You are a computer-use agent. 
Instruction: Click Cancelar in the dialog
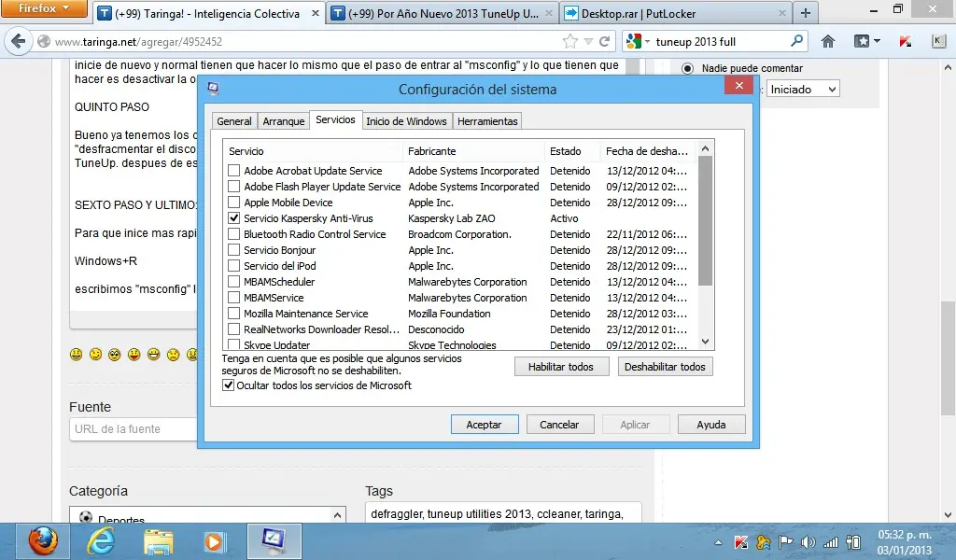pos(559,425)
